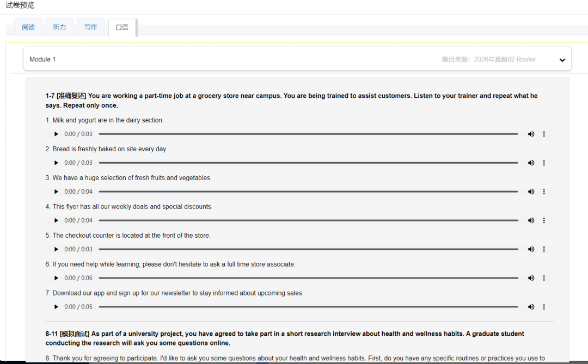Mute the weekly deals flyer audio
588x364 pixels.
coord(531,220)
